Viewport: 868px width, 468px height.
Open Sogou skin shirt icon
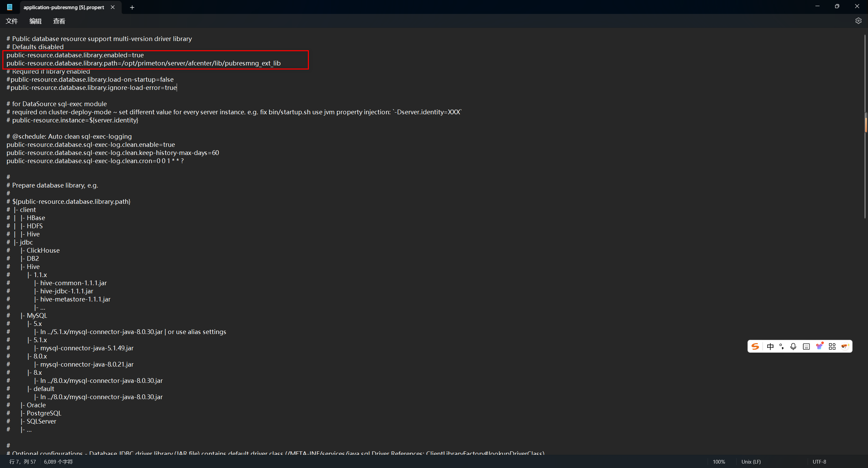820,346
